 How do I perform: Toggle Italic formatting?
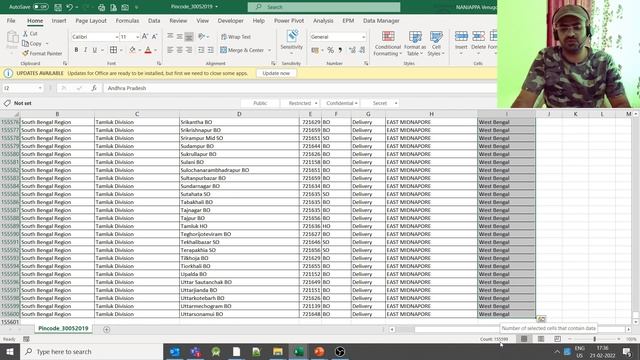(85, 50)
